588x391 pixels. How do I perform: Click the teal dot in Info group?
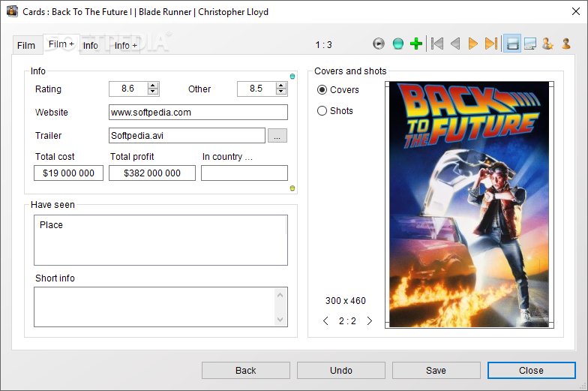click(292, 77)
